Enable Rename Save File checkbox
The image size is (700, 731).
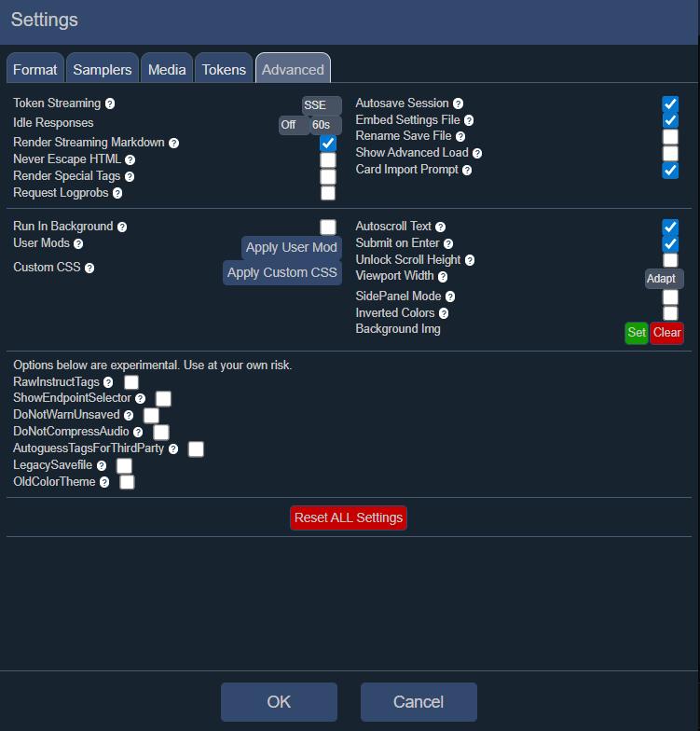pos(670,137)
